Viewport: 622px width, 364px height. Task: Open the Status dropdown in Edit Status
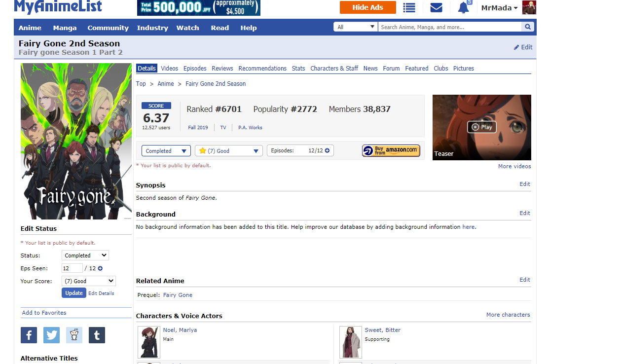85,255
